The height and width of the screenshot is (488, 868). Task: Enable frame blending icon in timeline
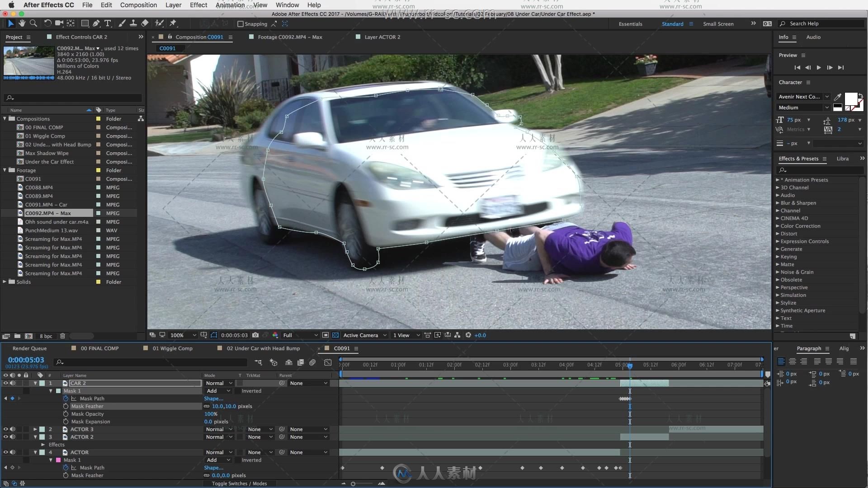[301, 362]
